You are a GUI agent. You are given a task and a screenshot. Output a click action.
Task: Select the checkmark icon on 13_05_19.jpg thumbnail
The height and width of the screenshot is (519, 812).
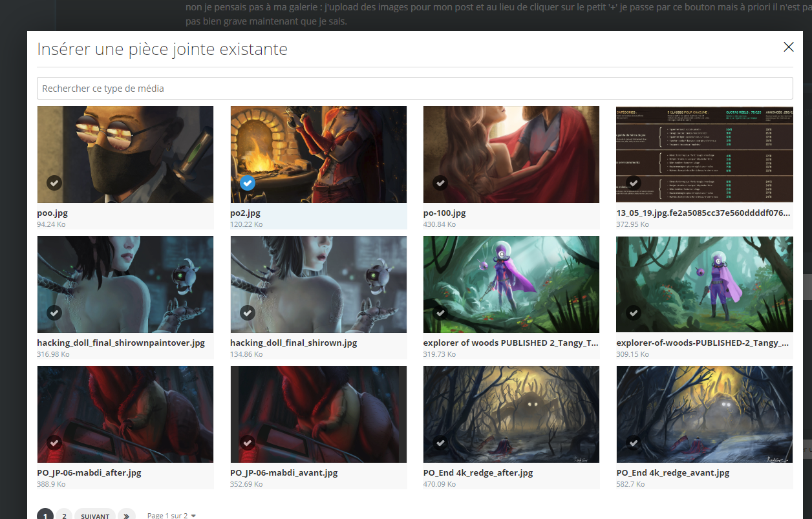(x=634, y=183)
